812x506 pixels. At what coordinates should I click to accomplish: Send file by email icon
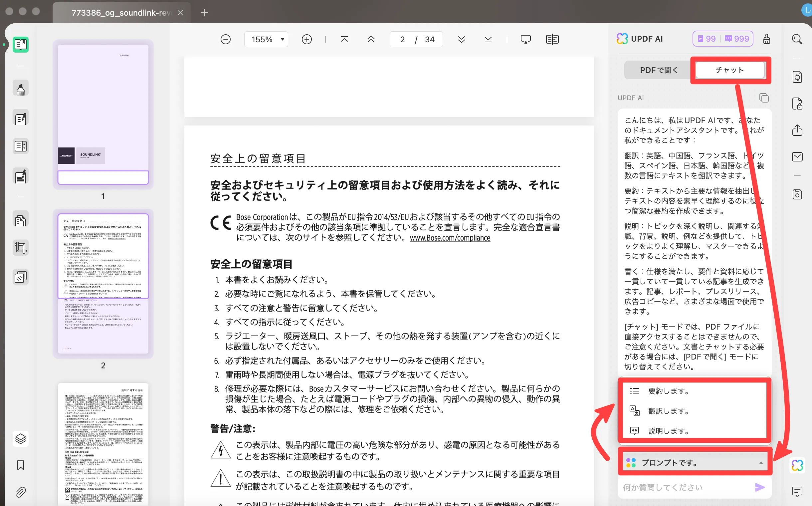point(797,156)
